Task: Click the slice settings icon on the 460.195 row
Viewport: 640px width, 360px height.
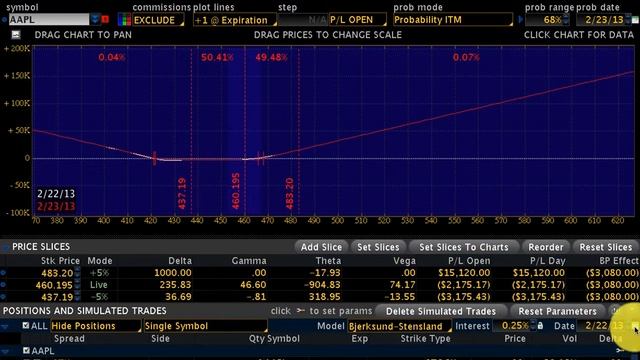Action: 3,285
